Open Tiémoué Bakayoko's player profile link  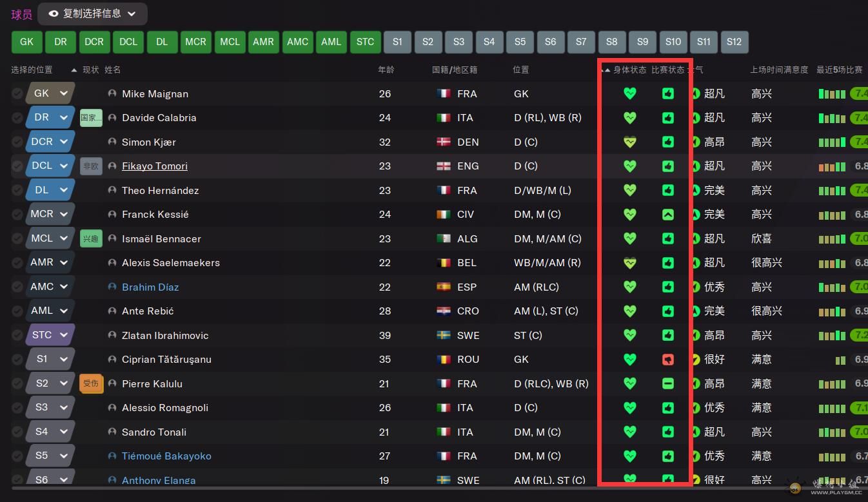click(166, 456)
